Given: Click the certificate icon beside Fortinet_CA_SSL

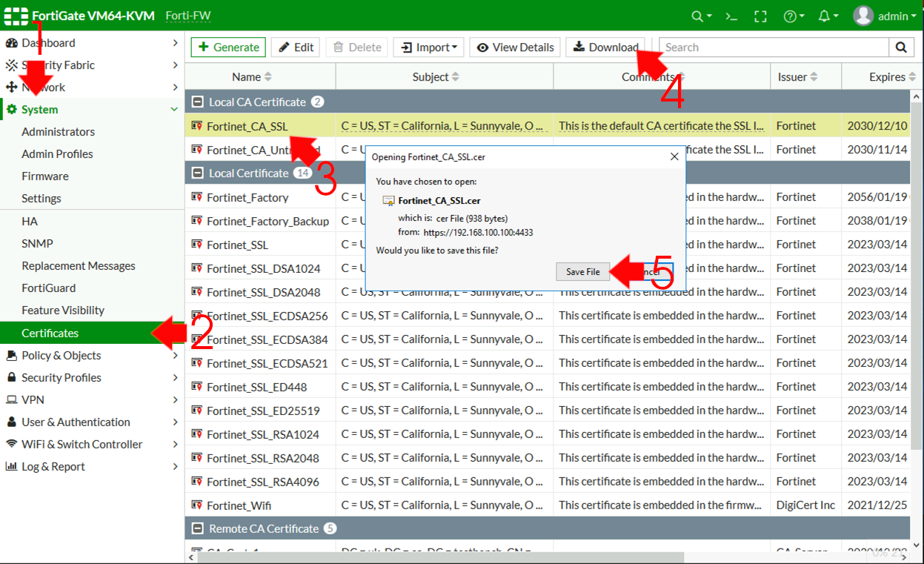Looking at the screenshot, I should point(198,125).
